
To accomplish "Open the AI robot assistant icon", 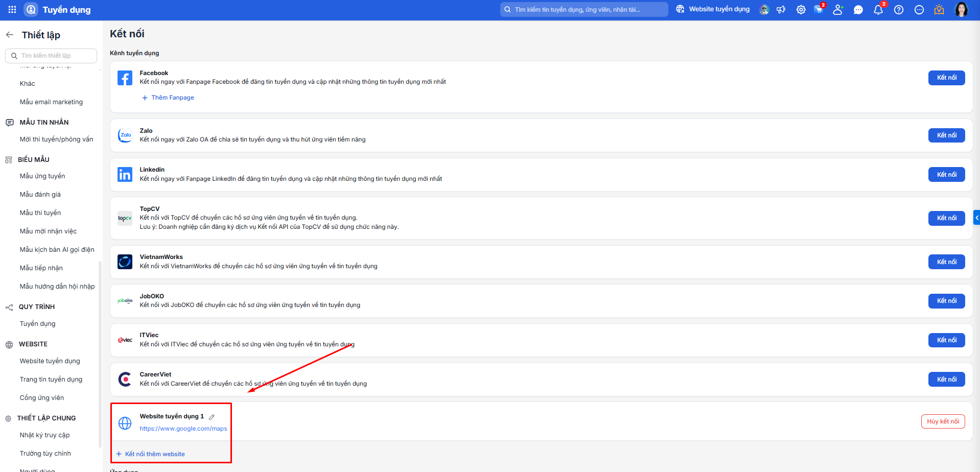I will 764,10.
